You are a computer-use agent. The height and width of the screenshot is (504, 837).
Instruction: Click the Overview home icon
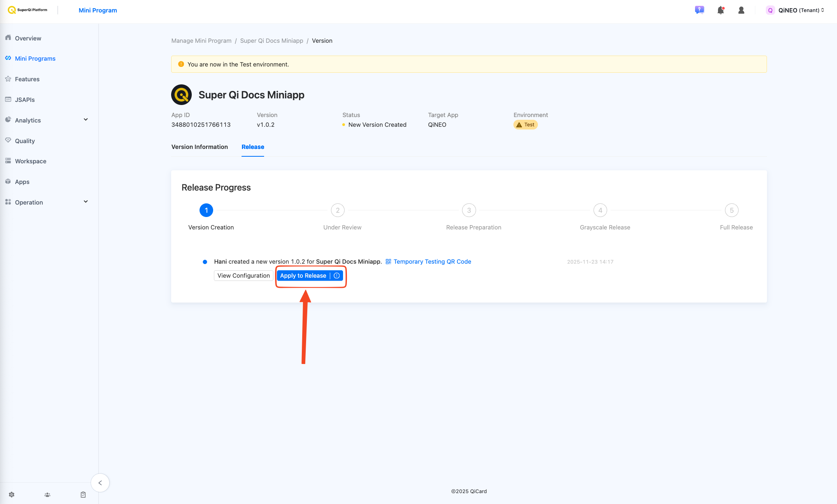tap(8, 38)
